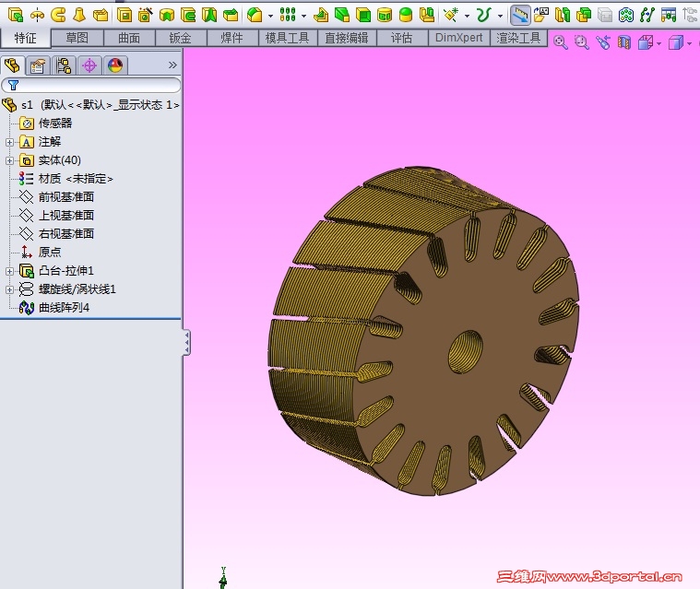
Task: Toggle the Section View icon
Action: 624,42
